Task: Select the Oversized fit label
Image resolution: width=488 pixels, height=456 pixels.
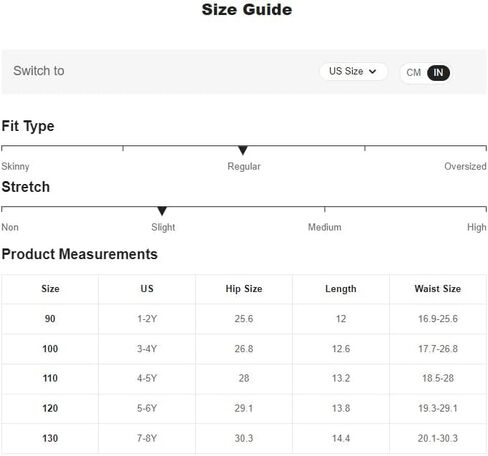Action: pyautogui.click(x=465, y=166)
